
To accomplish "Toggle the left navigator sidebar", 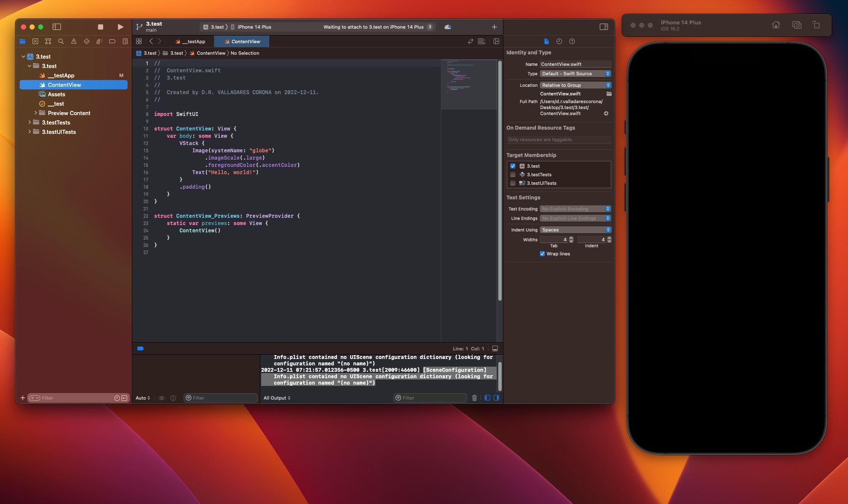I will coord(57,27).
